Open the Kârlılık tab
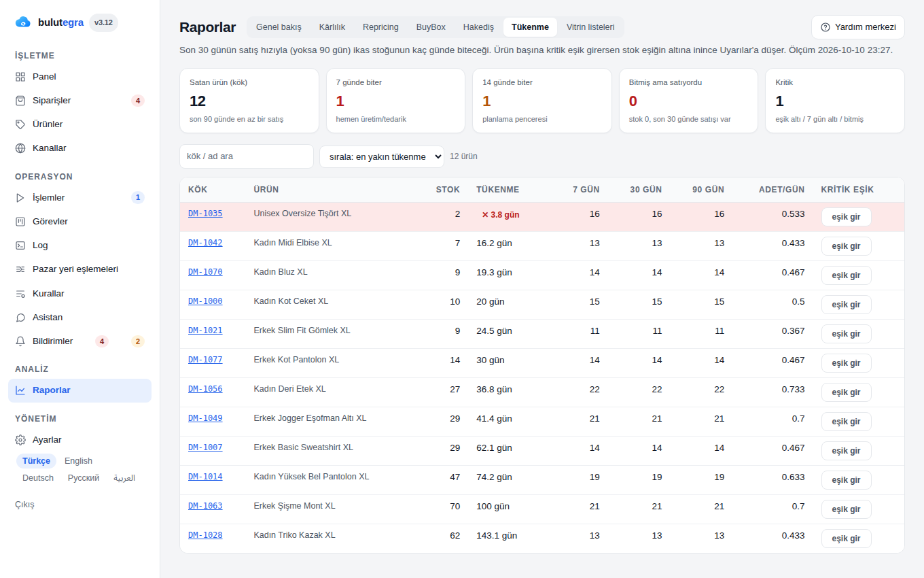The height and width of the screenshot is (578, 924). tap(332, 27)
